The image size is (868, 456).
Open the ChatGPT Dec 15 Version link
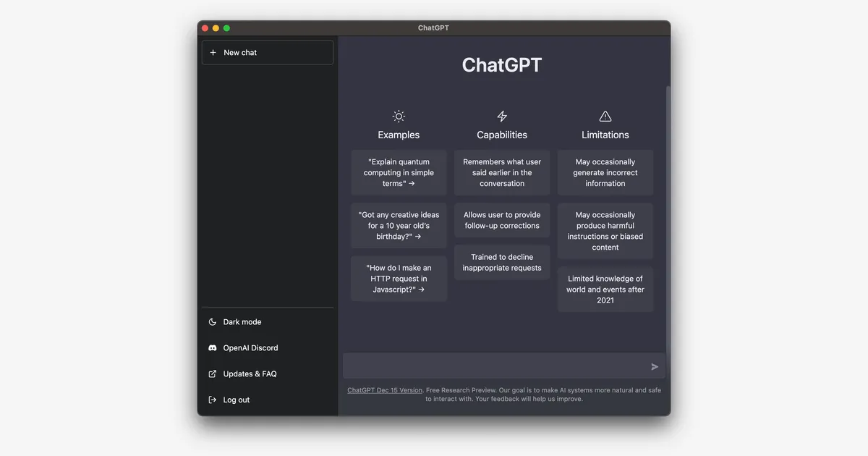(x=385, y=390)
